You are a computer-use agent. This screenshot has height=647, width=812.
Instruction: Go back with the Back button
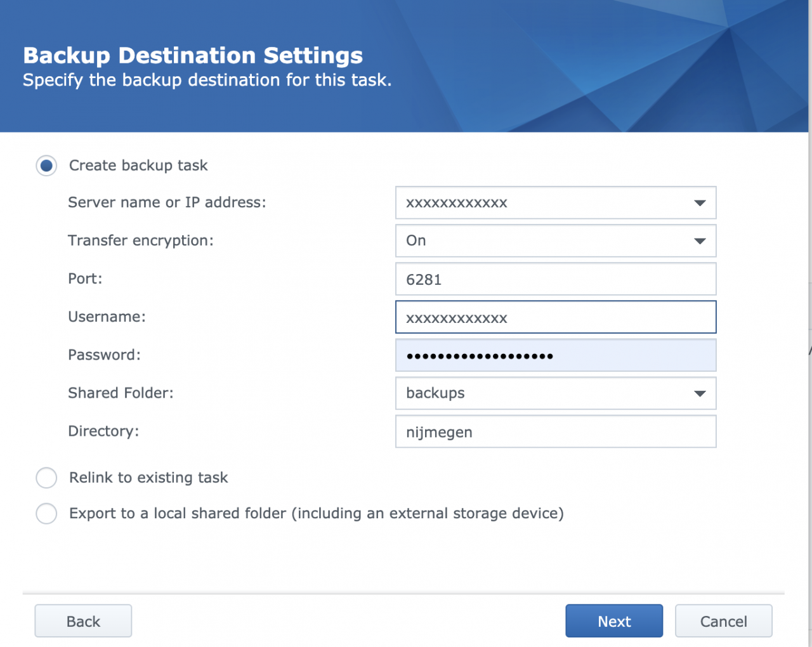(83, 621)
